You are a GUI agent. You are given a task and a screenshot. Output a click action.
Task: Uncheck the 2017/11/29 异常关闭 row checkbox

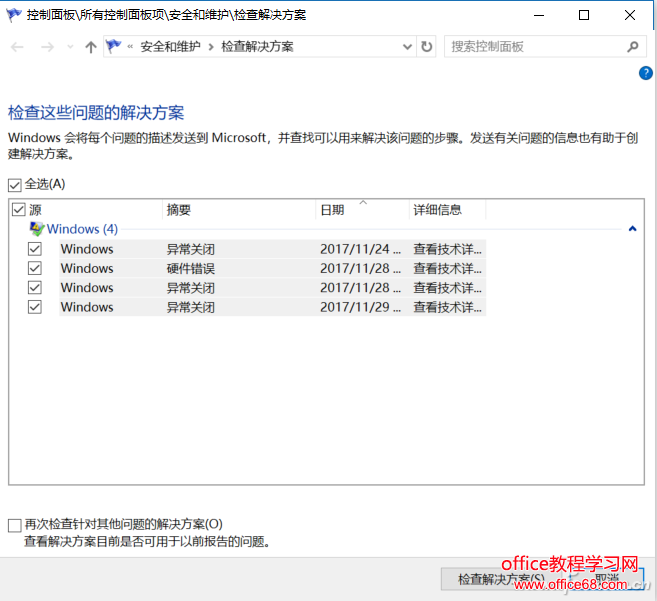point(35,307)
